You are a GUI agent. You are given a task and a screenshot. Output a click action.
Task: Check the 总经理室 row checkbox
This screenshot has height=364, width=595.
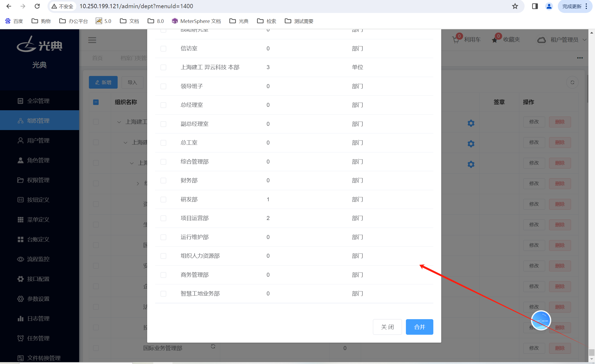pos(164,105)
